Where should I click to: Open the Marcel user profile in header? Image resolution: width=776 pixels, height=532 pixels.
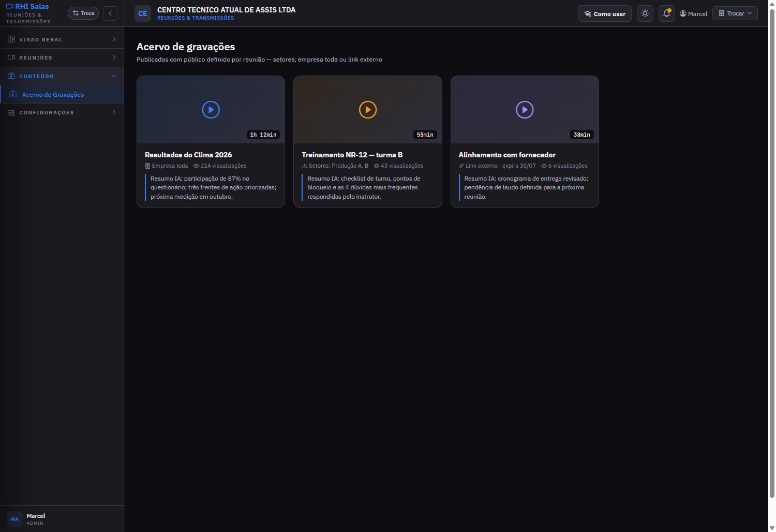pyautogui.click(x=693, y=13)
